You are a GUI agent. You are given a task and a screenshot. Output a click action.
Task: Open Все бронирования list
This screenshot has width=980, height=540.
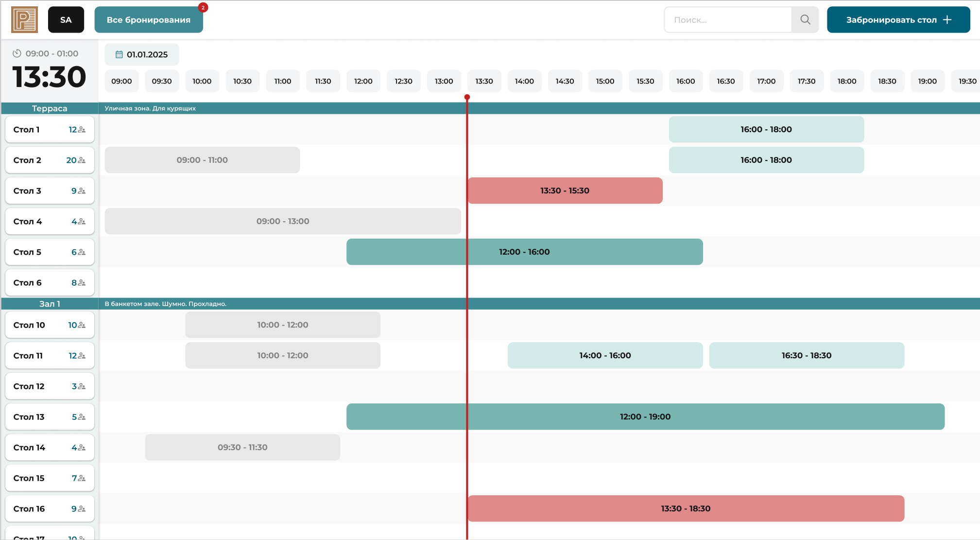pyautogui.click(x=149, y=20)
